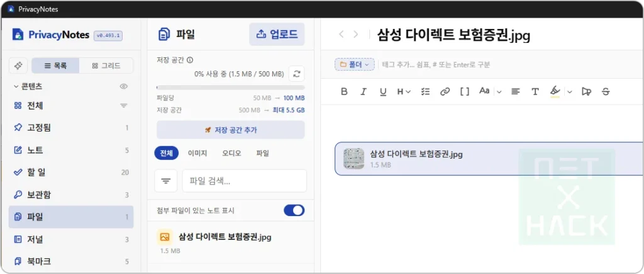The image size is (644, 274).
Task: Select the strikethrough icon in toolbar
Action: tap(606, 92)
